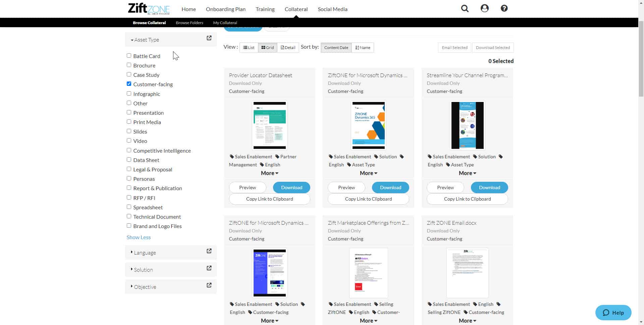The width and height of the screenshot is (644, 325).
Task: Download the Streamline Your Channel Program asset
Action: tap(489, 188)
